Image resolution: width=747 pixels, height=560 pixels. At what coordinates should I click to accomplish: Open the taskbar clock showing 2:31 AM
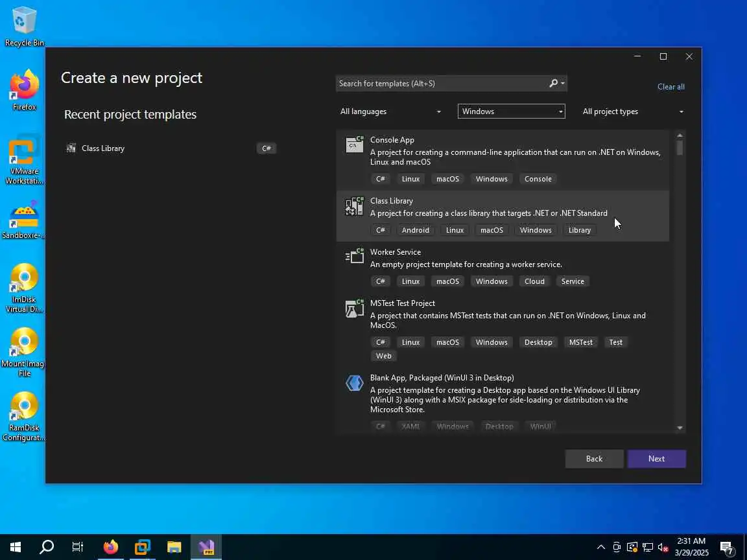click(692, 547)
